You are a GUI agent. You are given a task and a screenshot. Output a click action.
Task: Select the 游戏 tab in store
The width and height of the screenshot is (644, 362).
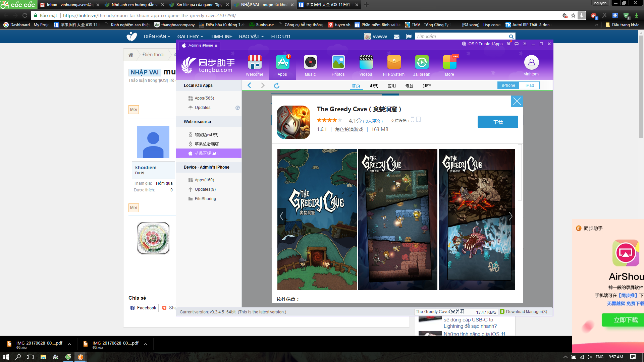(x=374, y=86)
